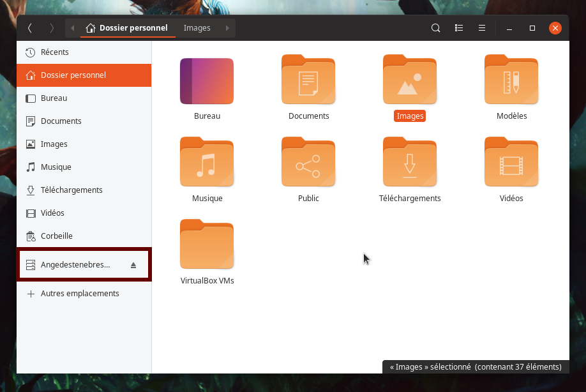Open Récents in the sidebar
This screenshot has width=586, height=392.
pyautogui.click(x=54, y=52)
